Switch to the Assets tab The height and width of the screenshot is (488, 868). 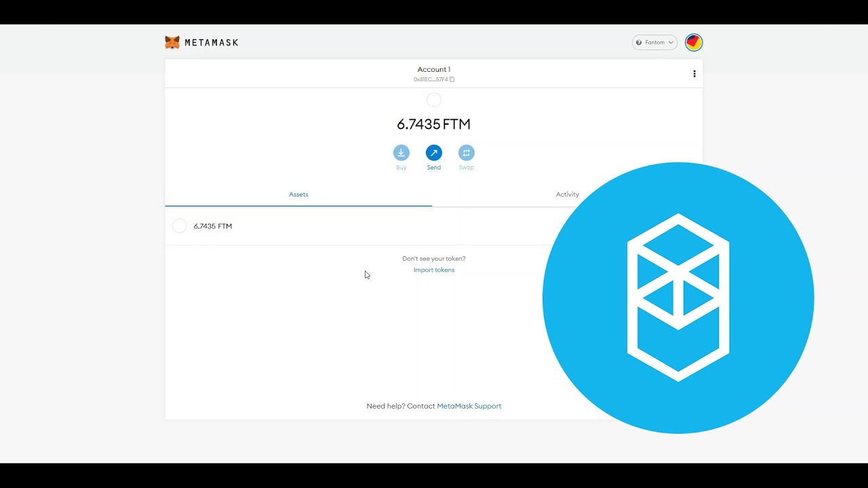tap(298, 195)
